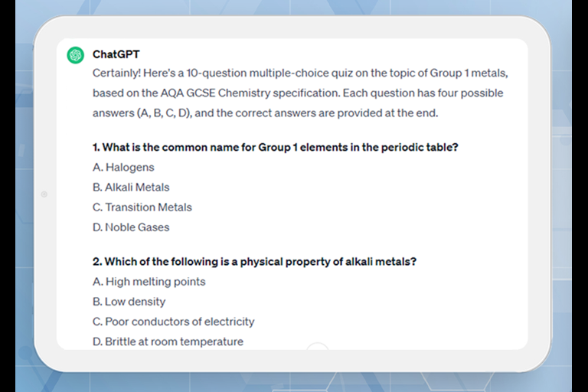This screenshot has height=392, width=588.
Task: Click question 2 heading about physical property
Action: coord(254,261)
